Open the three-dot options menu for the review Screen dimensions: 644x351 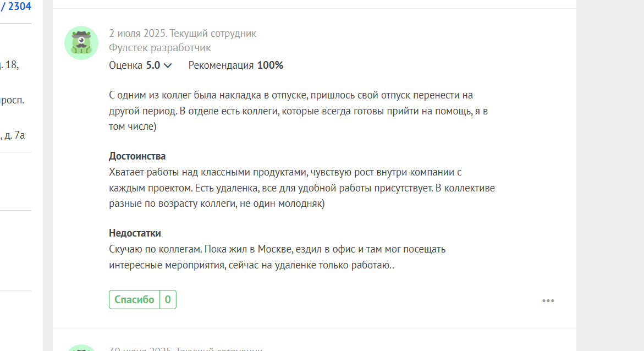tap(548, 301)
